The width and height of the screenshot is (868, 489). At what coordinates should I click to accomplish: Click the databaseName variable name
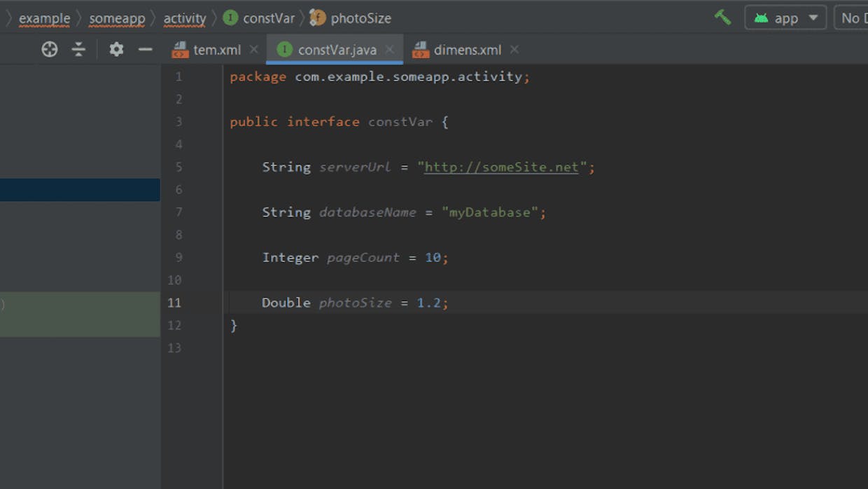pos(367,212)
